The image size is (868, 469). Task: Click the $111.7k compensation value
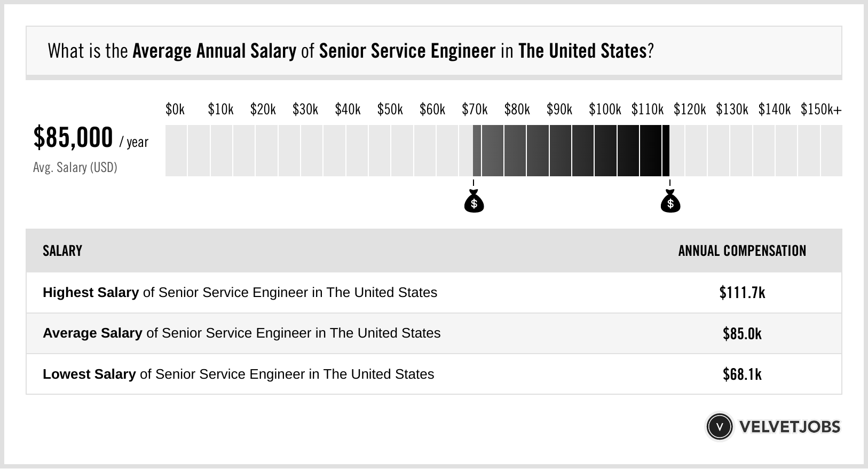click(x=742, y=293)
